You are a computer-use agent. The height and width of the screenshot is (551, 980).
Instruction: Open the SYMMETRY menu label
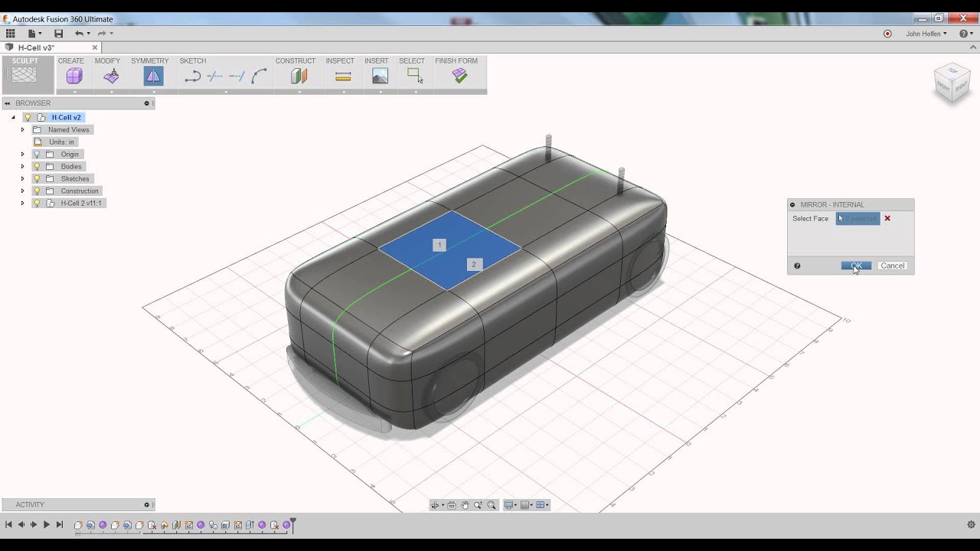(150, 61)
